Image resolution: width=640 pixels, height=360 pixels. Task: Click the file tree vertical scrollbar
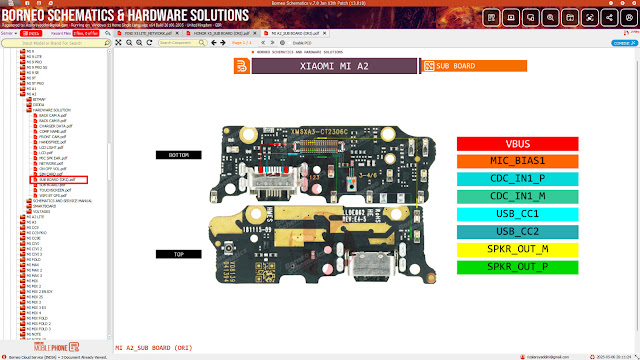[109, 161]
